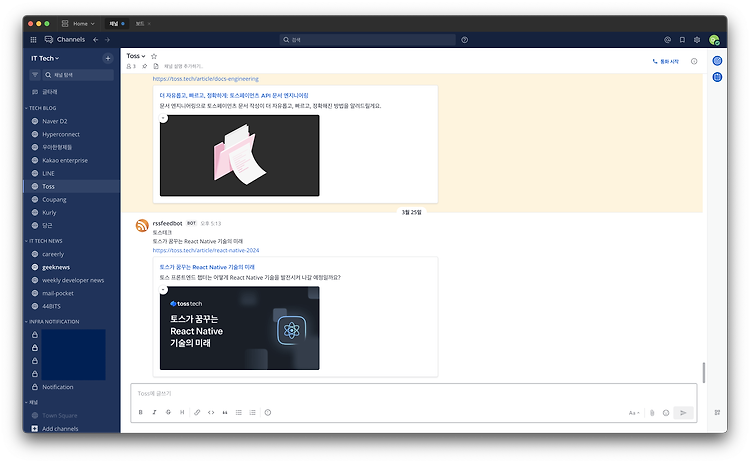The height and width of the screenshot is (463, 750).
Task: Open Home dropdown in title bar
Action: 79,23
